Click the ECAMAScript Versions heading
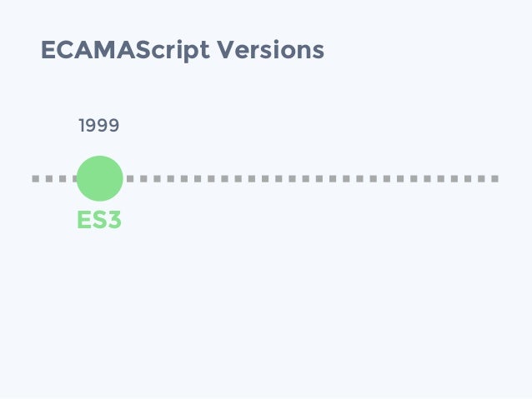The image size is (532, 399). (x=183, y=50)
